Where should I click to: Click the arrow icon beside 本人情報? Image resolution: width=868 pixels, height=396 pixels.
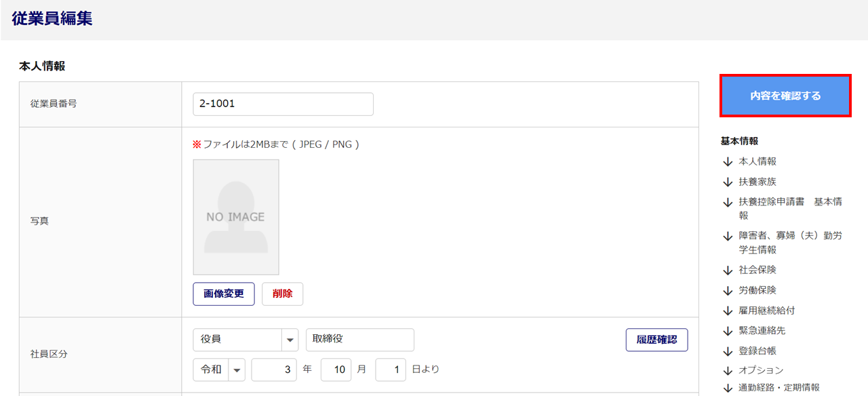click(x=728, y=162)
